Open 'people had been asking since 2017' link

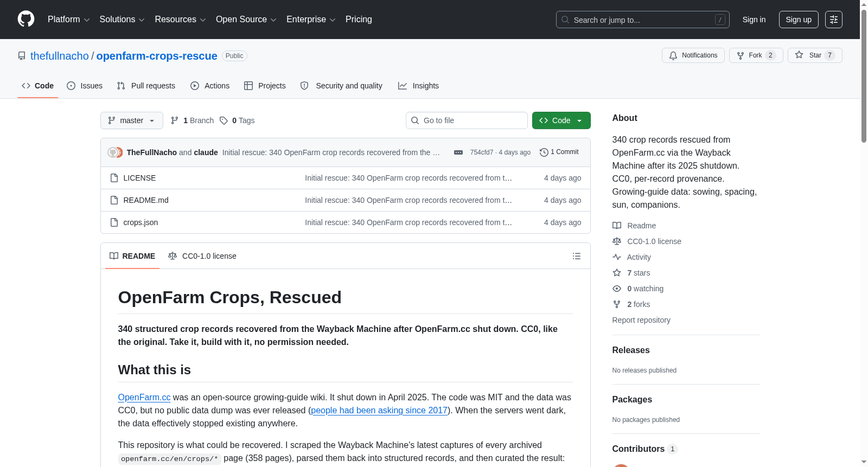[x=379, y=411]
